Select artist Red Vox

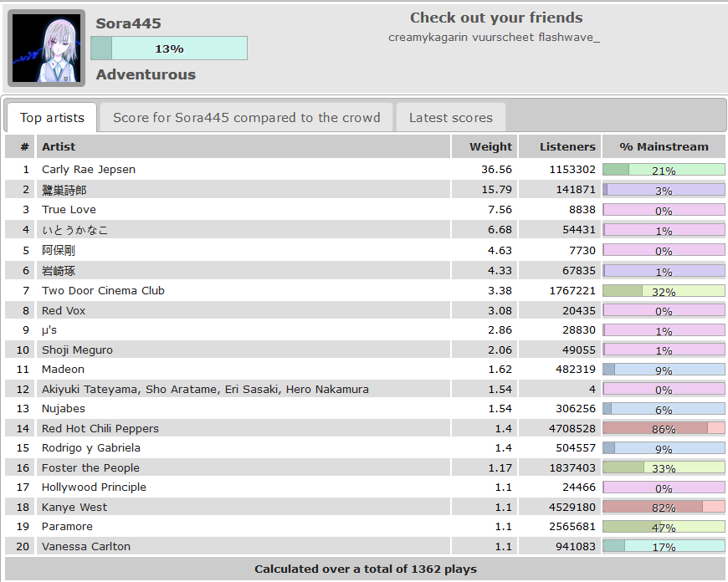click(64, 310)
